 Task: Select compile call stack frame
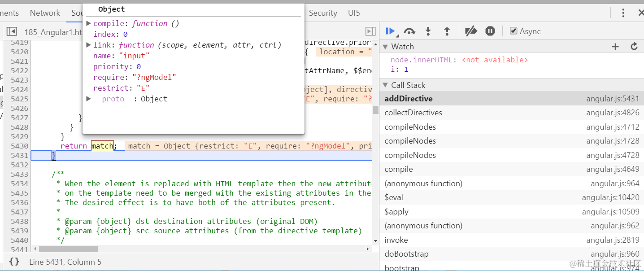[x=511, y=169]
